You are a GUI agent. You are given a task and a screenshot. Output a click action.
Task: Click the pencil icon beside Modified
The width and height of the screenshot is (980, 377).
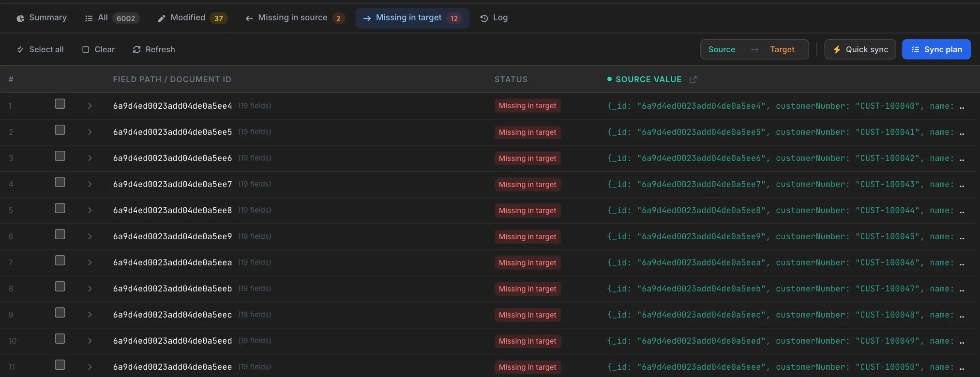pos(162,18)
